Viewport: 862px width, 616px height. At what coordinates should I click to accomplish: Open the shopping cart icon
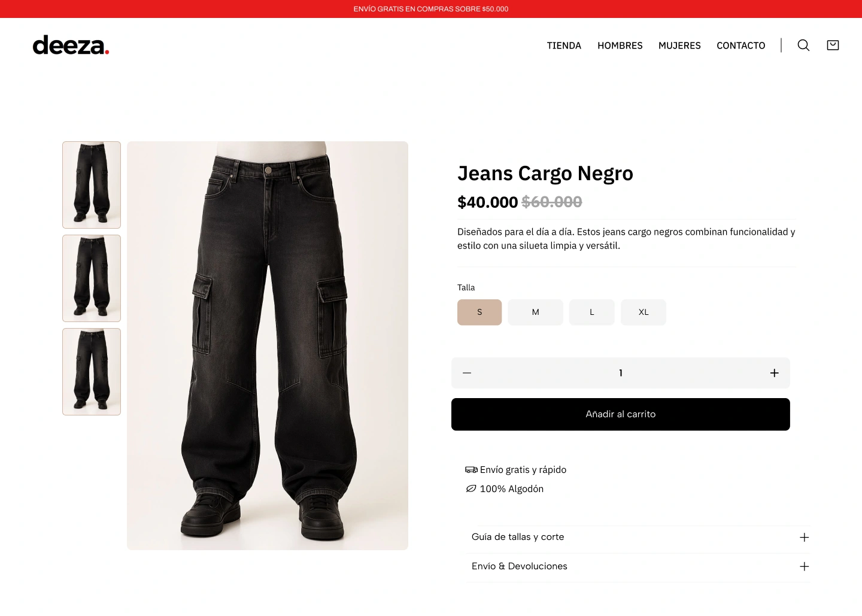833,45
